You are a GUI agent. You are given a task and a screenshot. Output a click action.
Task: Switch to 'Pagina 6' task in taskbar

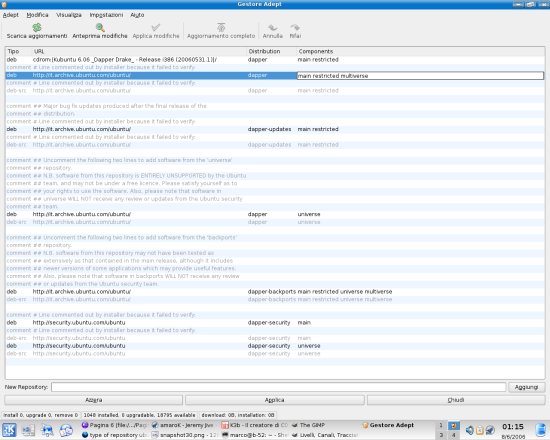115,425
